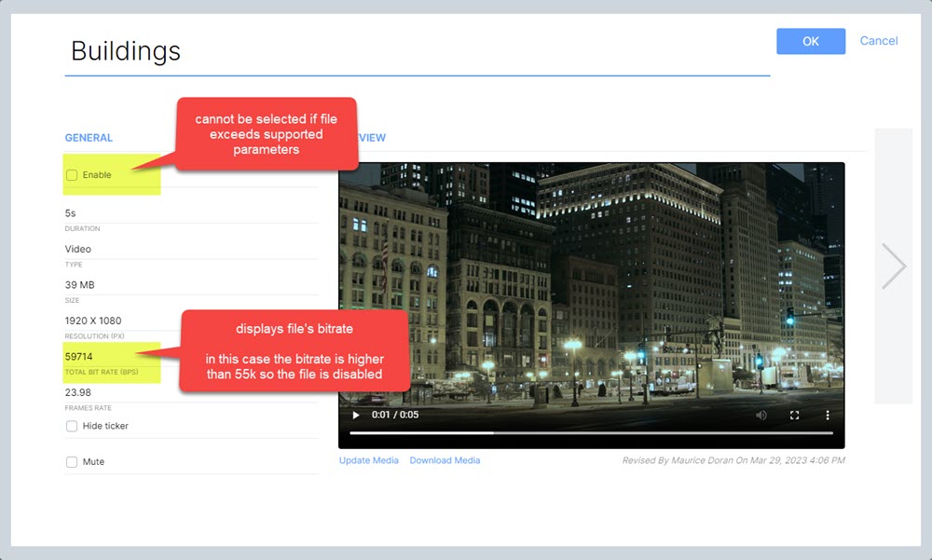This screenshot has height=560, width=932.
Task: Open the video player's three-dot options menu
Action: 828,415
